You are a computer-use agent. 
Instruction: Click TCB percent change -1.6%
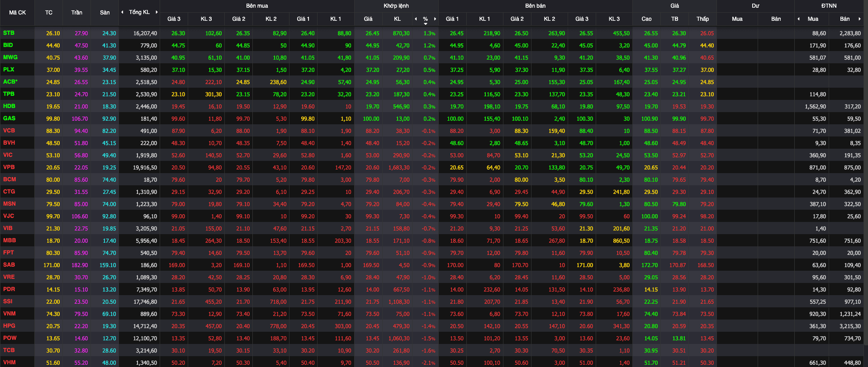click(x=429, y=351)
